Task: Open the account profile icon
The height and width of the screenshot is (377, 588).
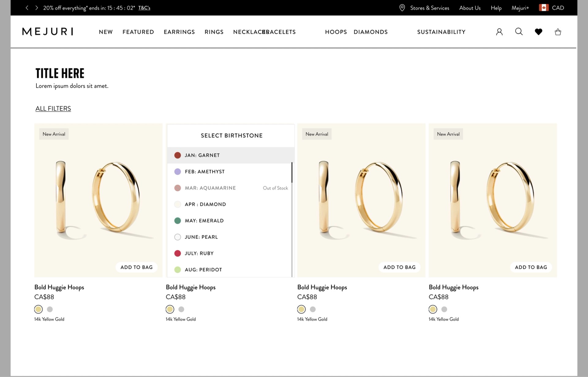Action: 499,32
